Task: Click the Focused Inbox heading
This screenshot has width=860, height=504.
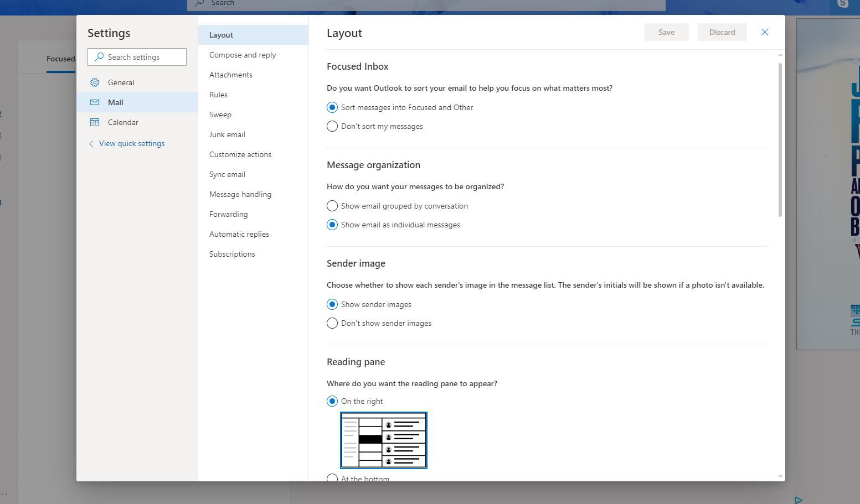Action: click(x=357, y=66)
